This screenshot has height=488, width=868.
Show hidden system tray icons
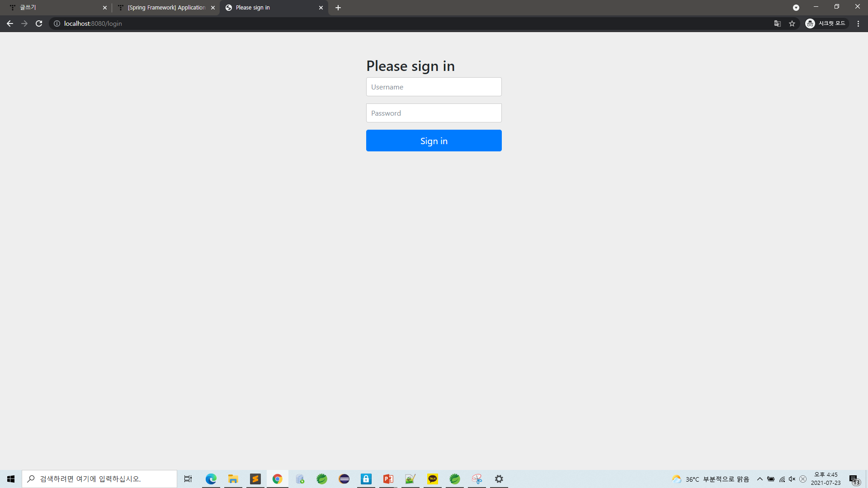(760, 479)
